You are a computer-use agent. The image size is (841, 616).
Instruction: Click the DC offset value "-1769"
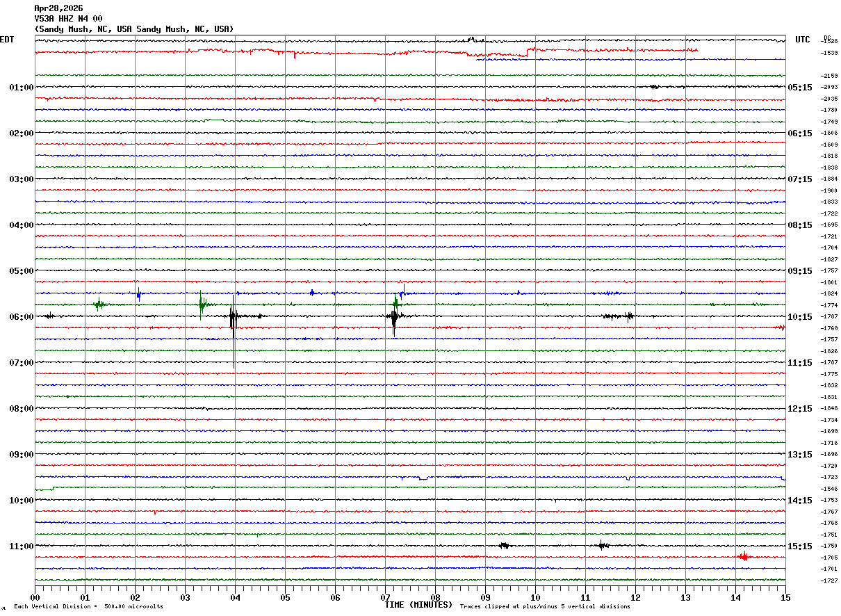[x=829, y=328]
